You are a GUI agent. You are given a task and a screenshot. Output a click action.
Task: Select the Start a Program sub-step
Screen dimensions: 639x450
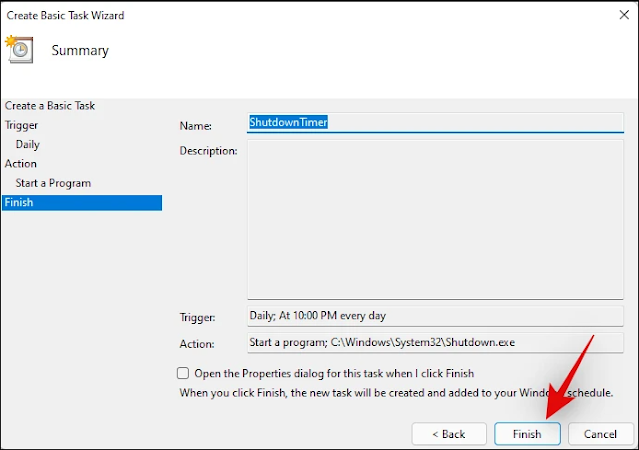[x=53, y=183]
